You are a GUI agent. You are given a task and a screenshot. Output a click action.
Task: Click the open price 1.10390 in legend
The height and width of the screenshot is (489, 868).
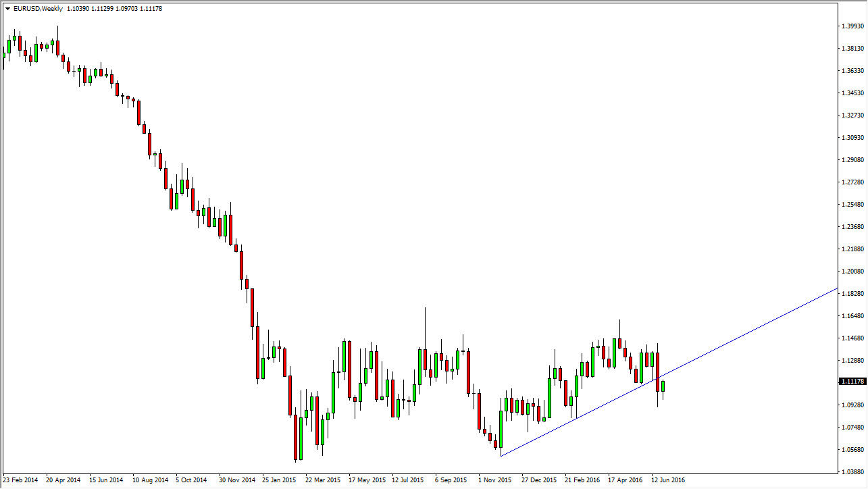pos(76,8)
